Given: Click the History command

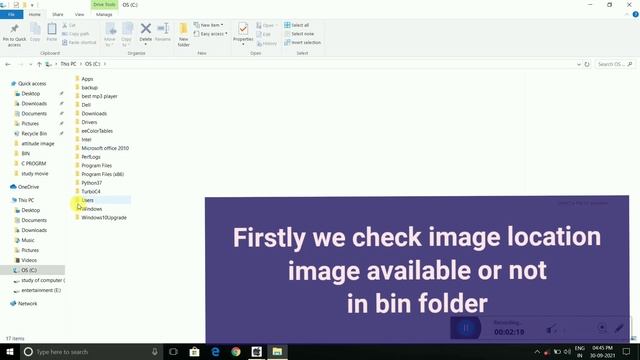Looking at the screenshot, I should coord(267,43).
